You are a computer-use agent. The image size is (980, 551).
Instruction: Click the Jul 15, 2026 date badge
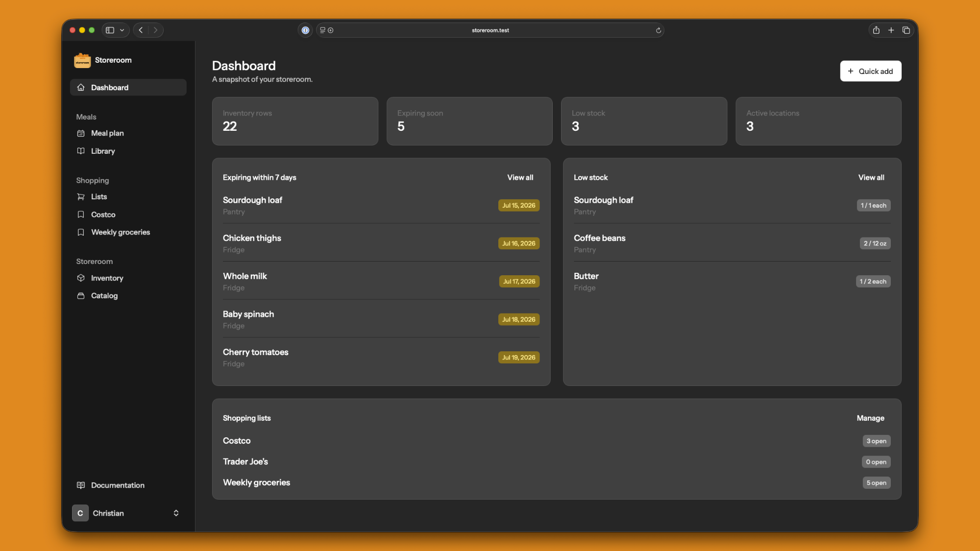(x=518, y=205)
